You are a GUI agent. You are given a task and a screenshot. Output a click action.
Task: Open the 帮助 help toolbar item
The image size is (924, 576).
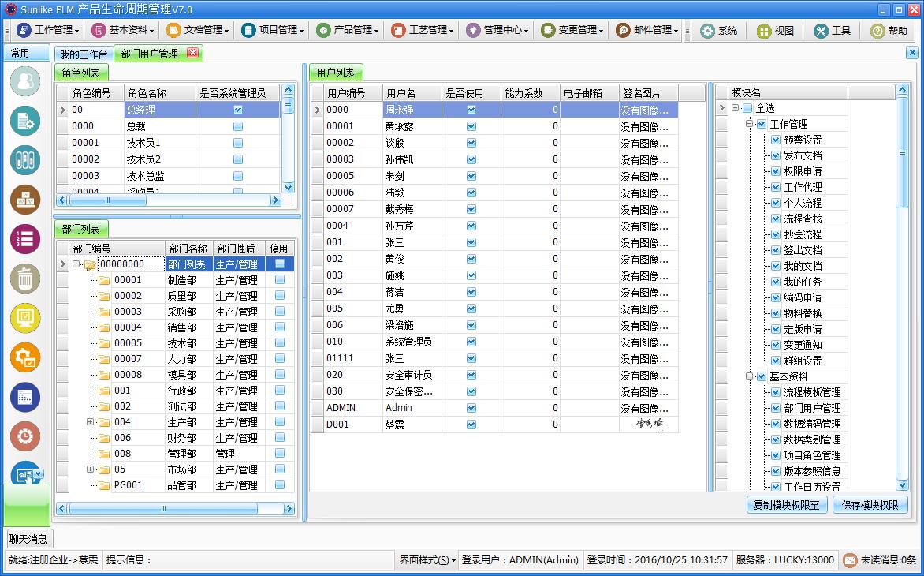(889, 30)
